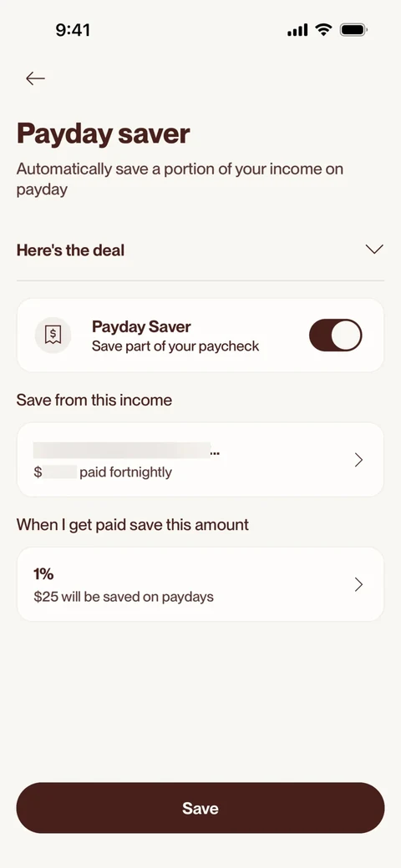Tap When I get paid save label
Screen dimensions: 401x868
click(132, 525)
